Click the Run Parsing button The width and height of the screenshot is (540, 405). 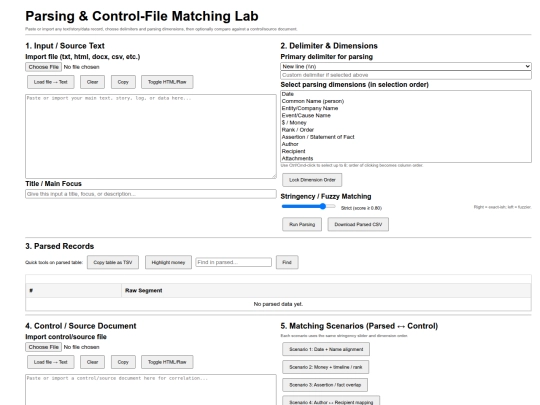[302, 225]
